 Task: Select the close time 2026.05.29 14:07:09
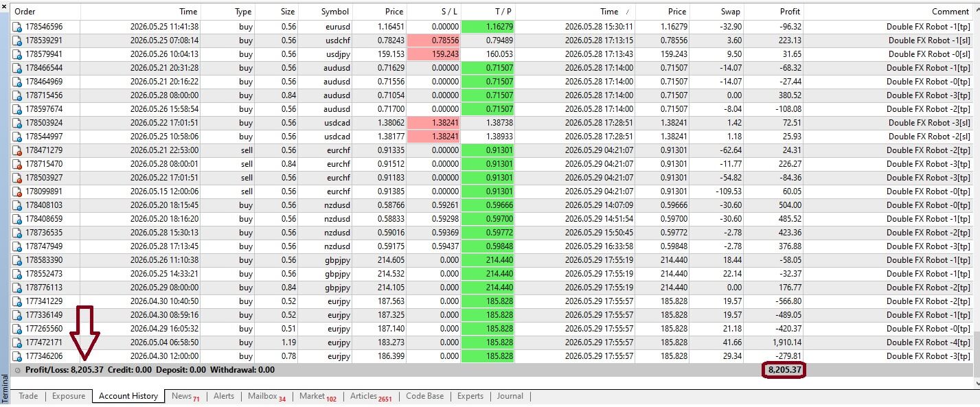pos(600,205)
